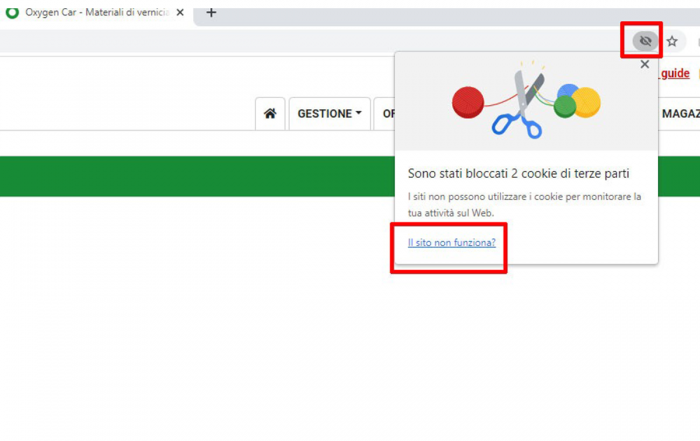The width and height of the screenshot is (700, 441).
Task: Click the scissors in the popup illustration
Action: tap(520, 105)
